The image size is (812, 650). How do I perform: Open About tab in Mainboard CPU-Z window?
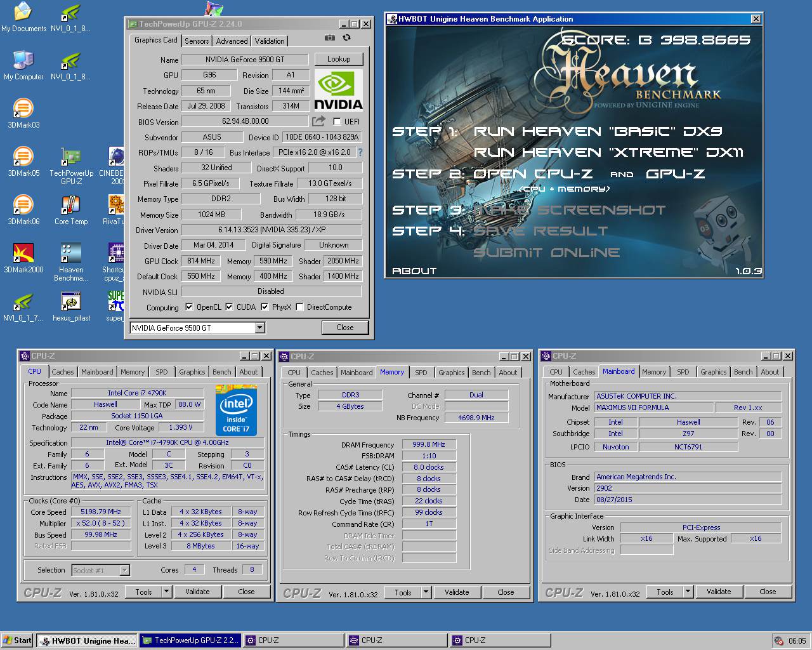point(770,373)
